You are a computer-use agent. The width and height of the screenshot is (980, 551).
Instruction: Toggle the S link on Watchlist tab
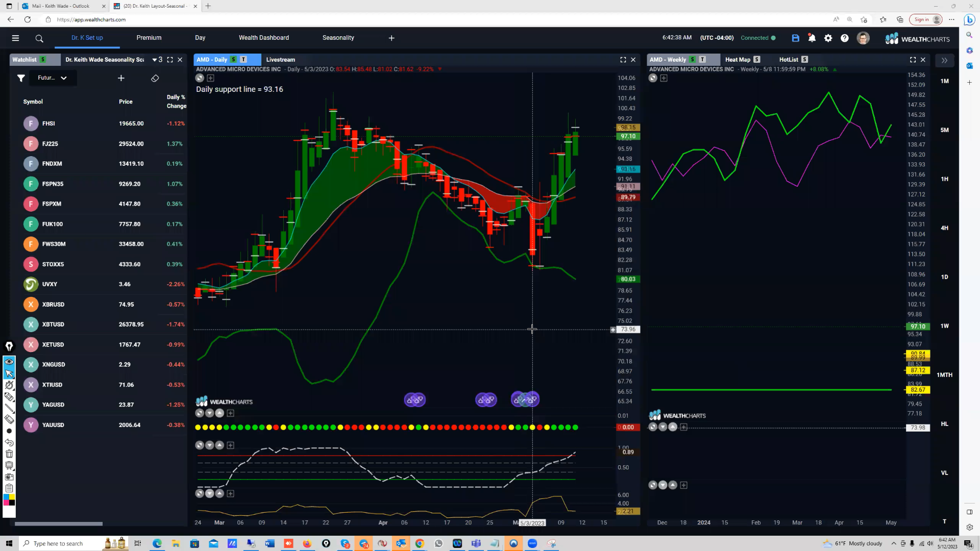tap(43, 60)
